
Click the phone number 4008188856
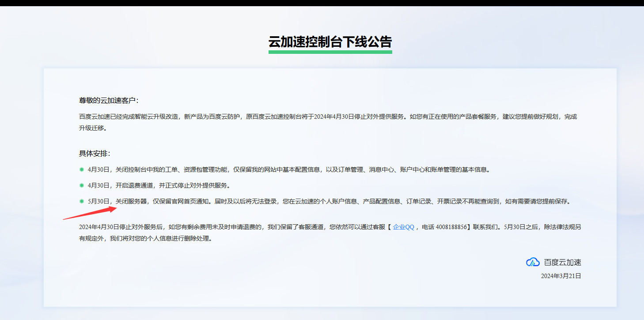pyautogui.click(x=451, y=227)
